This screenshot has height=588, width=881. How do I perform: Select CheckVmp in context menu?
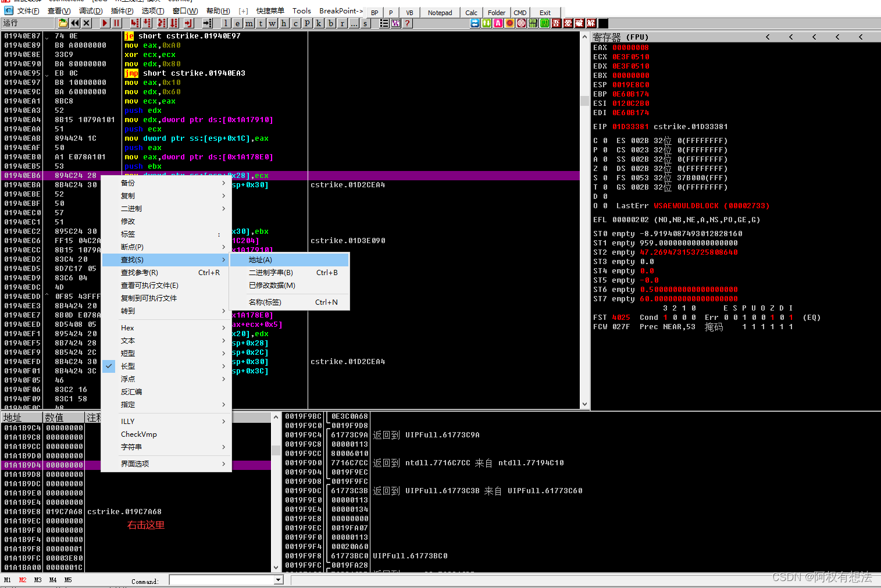166,434
